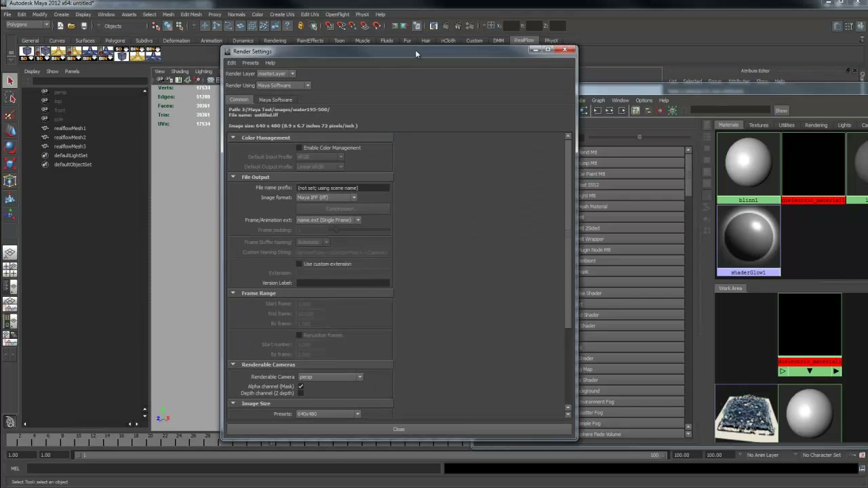Click the Close button in Render Settings

[x=399, y=429]
